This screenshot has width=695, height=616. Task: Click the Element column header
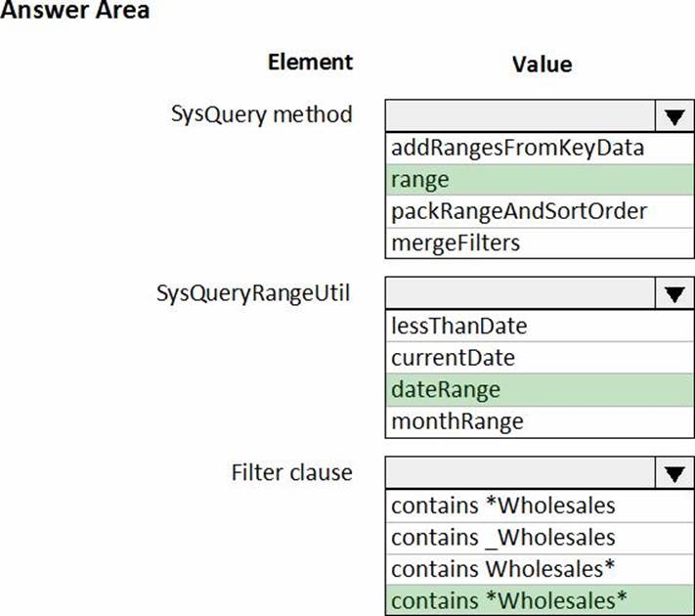click(x=310, y=62)
